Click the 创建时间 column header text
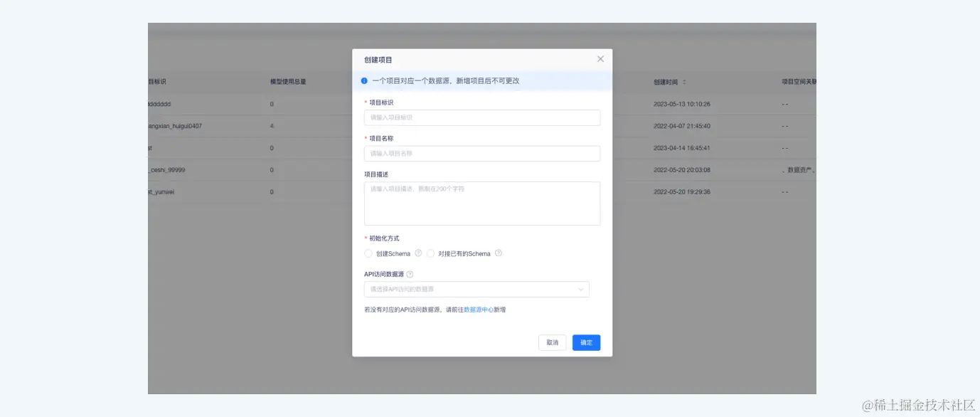The image size is (980, 417). [666, 82]
